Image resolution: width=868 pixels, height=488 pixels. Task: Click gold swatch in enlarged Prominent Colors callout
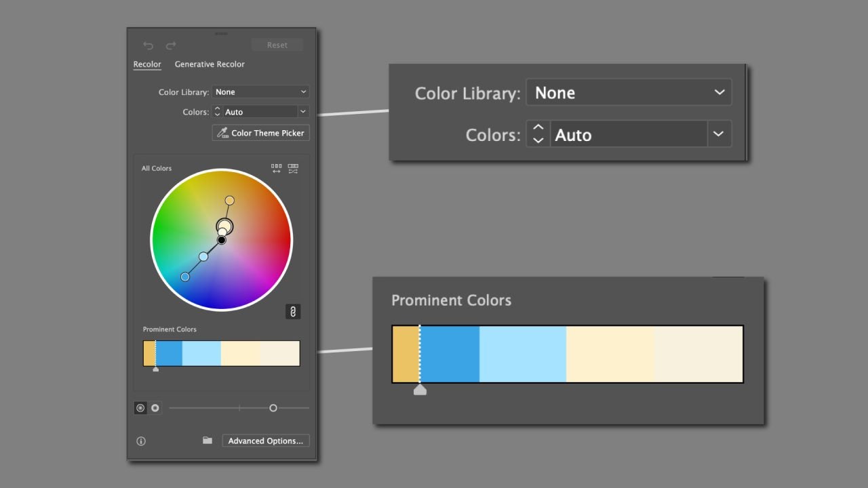(x=406, y=354)
